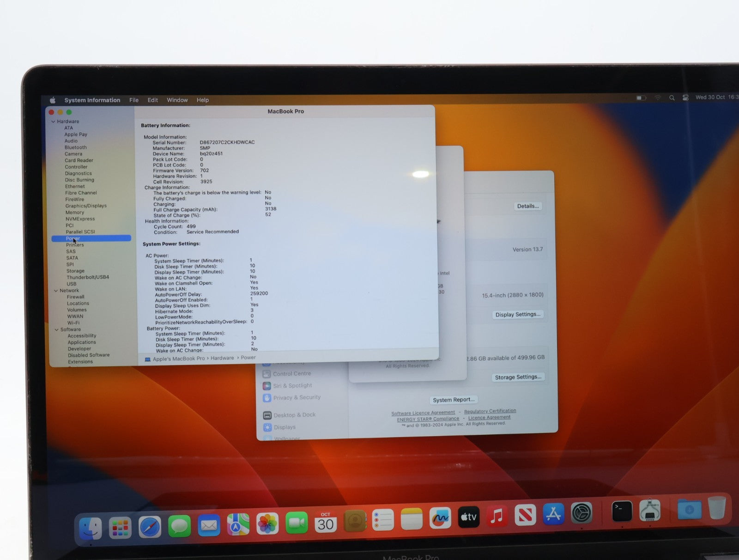Open the File menu
Viewport: 739px width, 560px height.
[134, 100]
